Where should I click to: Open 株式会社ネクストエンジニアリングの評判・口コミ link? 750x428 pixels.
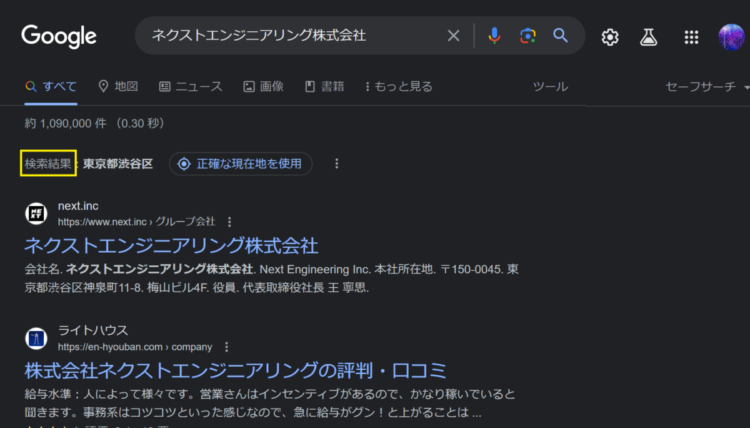coord(235,371)
